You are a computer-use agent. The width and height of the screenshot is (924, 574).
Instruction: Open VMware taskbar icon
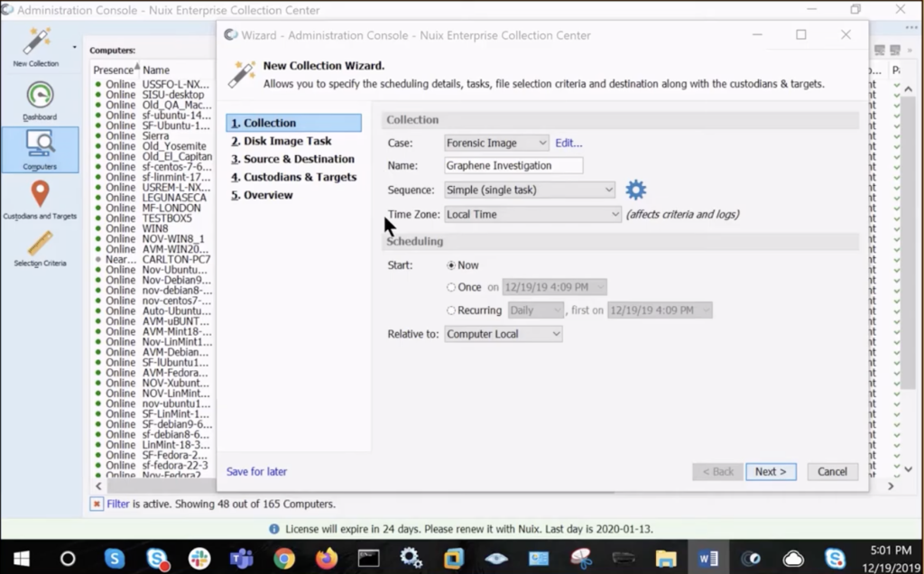coord(454,558)
